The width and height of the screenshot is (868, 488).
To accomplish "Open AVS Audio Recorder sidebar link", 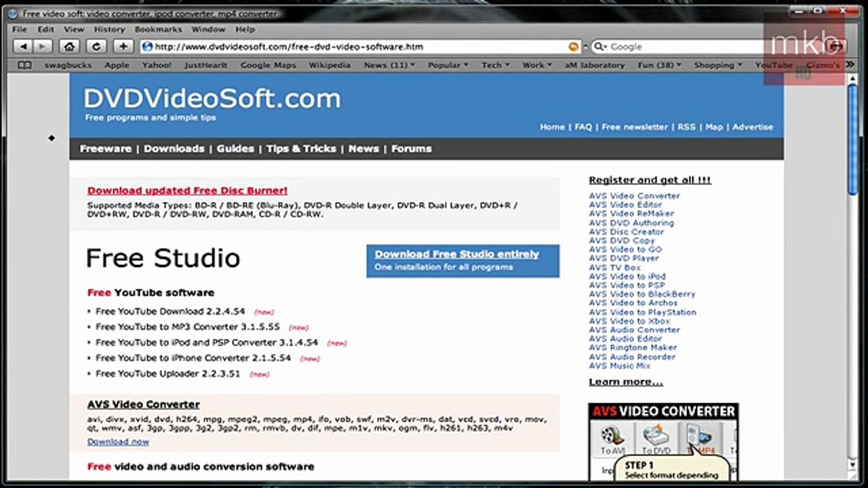I will 632,357.
